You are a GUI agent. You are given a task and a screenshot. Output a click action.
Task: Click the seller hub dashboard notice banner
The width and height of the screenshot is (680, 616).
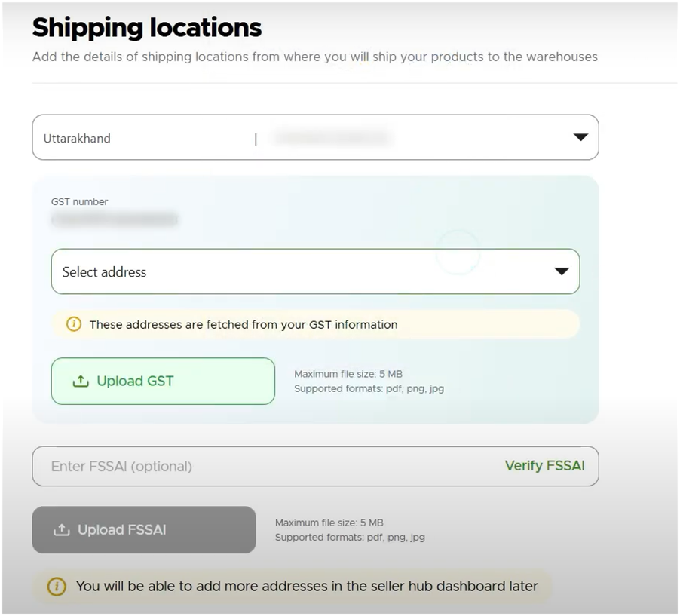(x=292, y=587)
